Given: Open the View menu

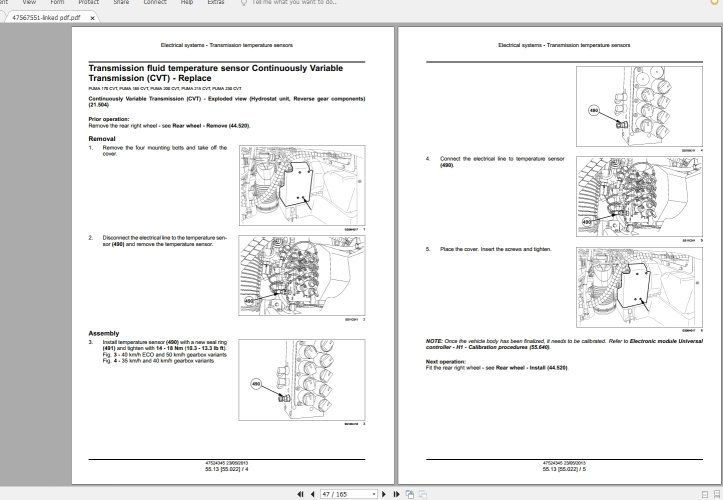Looking at the screenshot, I should (29, 2).
